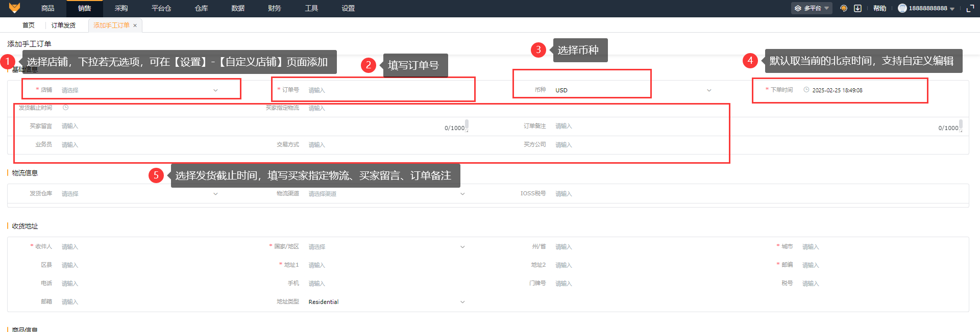Switch to the 首页 tab

pyautogui.click(x=29, y=25)
